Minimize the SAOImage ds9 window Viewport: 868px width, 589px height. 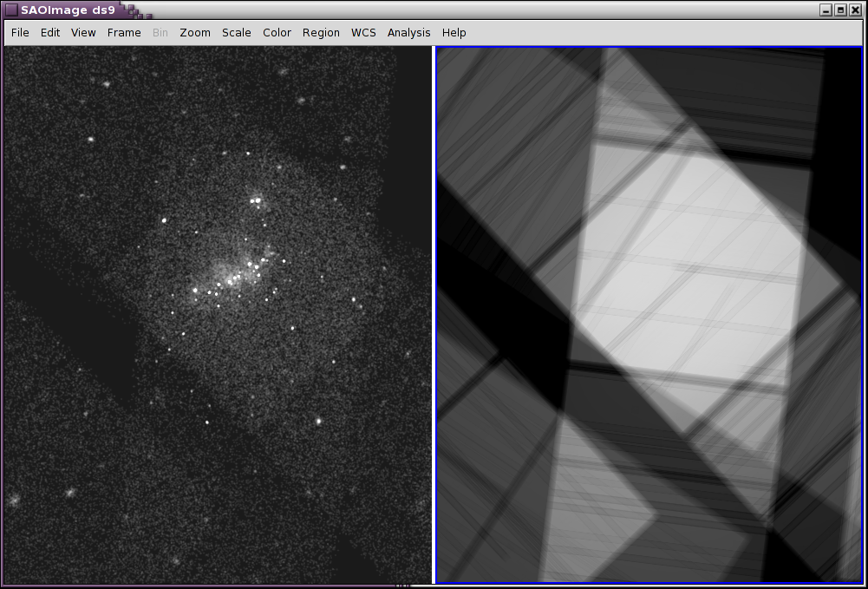pyautogui.click(x=826, y=10)
